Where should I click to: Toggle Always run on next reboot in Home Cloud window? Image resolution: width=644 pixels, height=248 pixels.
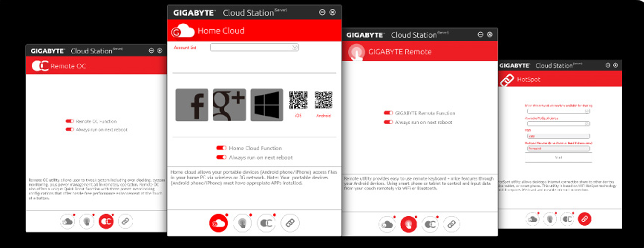pyautogui.click(x=221, y=157)
